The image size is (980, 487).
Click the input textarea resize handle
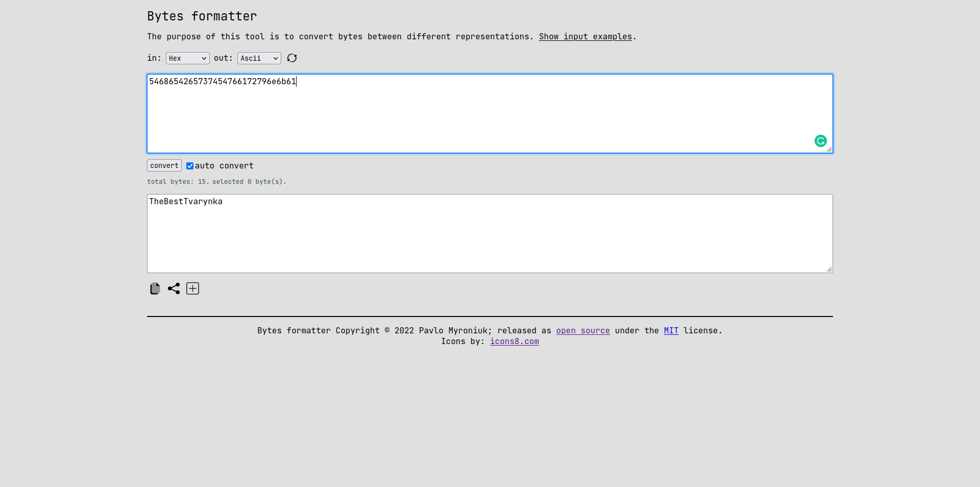click(829, 149)
